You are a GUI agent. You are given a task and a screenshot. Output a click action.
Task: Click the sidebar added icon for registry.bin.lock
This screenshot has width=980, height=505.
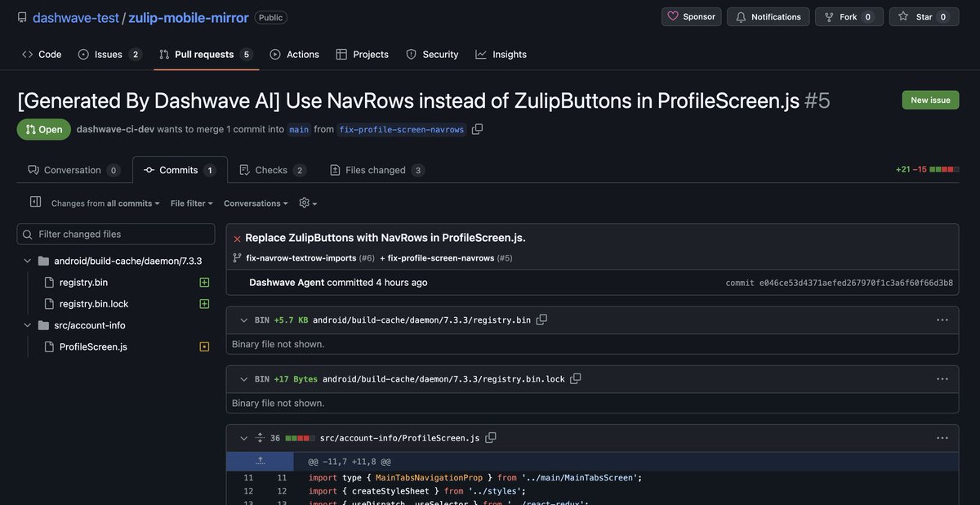204,304
